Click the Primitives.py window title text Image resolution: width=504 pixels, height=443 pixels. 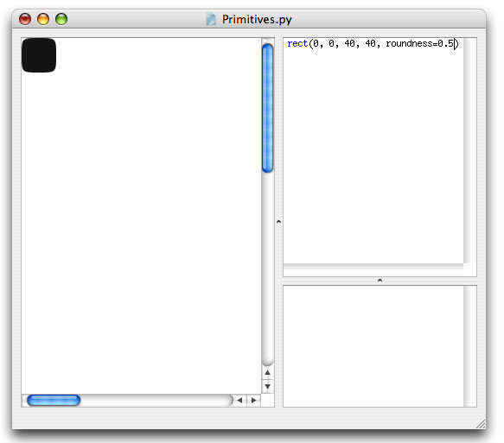click(257, 20)
